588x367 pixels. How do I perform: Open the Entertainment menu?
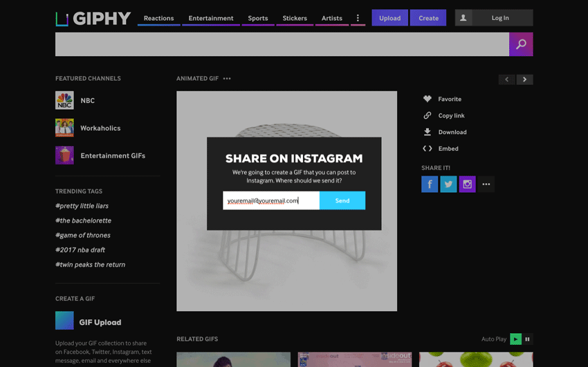211,18
